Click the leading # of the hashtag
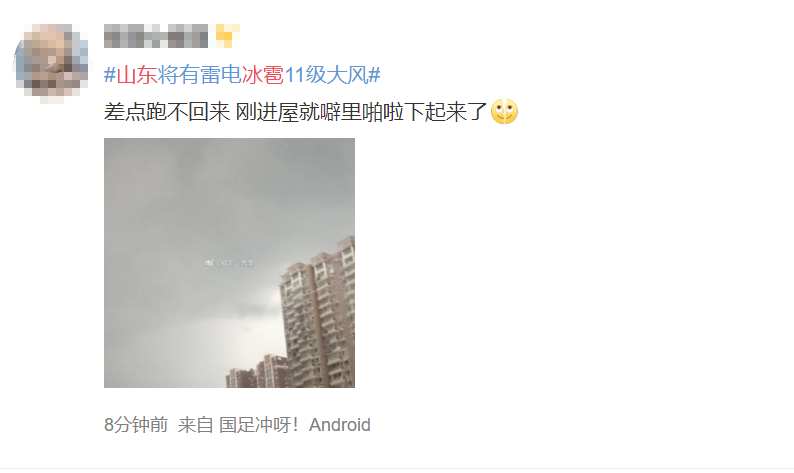The width and height of the screenshot is (794, 473). (110, 75)
